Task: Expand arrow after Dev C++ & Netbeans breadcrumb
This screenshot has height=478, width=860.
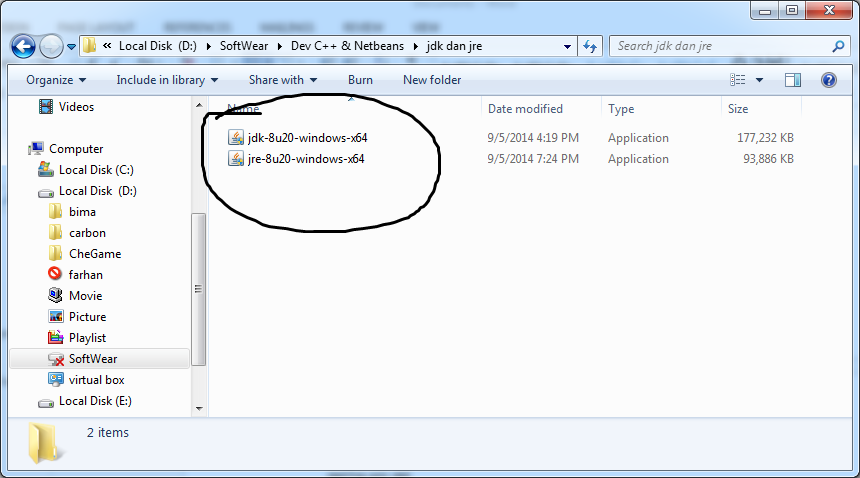Action: coord(416,47)
